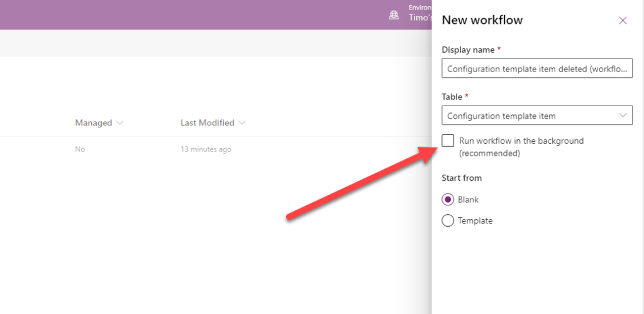Expand the Last Modified chevron arrow
The image size is (644, 314).
click(x=241, y=123)
